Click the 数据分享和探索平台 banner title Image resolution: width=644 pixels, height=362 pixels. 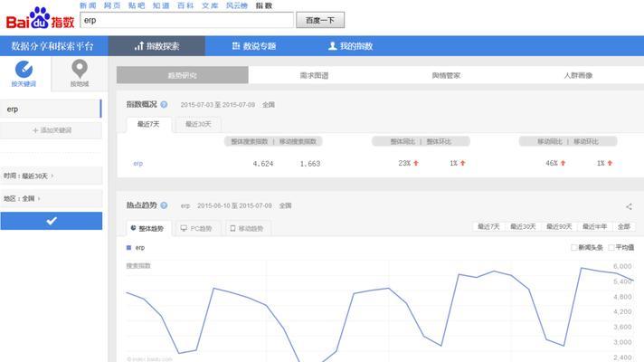tap(52, 46)
